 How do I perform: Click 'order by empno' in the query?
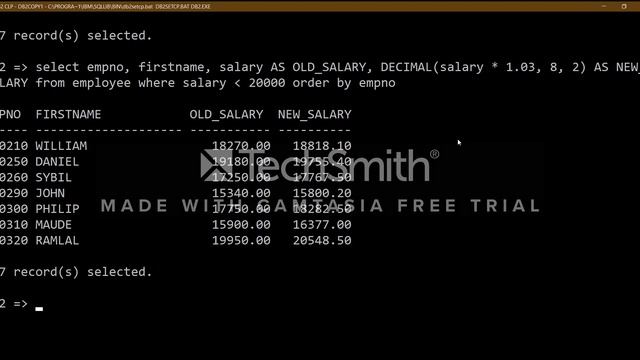click(344, 83)
